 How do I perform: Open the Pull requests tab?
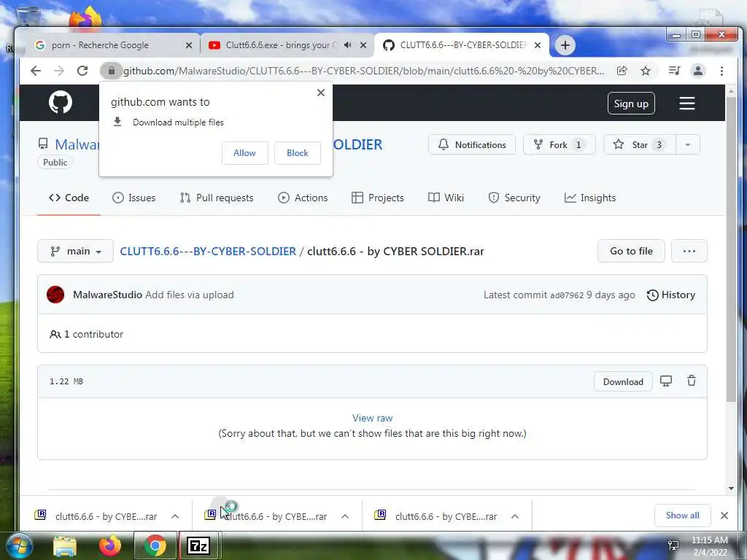click(x=217, y=198)
